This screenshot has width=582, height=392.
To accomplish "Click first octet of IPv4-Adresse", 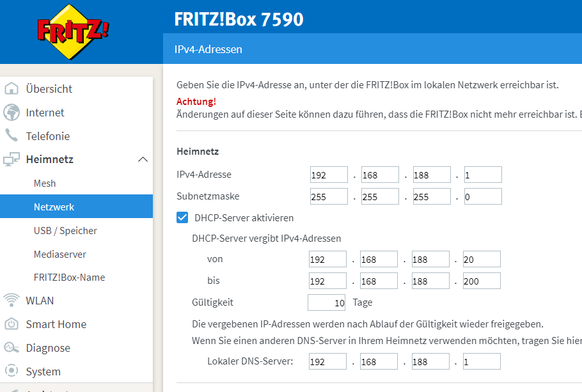I will coord(329,175).
